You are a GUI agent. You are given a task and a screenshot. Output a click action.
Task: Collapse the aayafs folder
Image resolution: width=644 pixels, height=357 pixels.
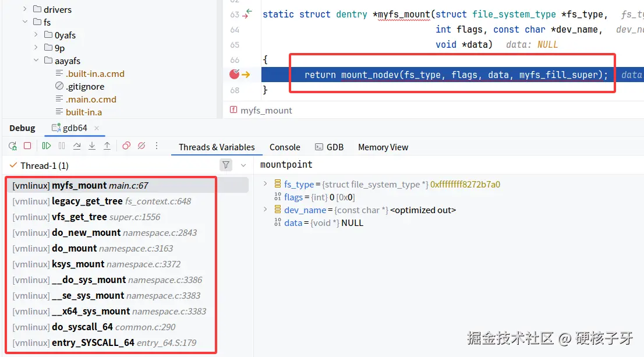click(36, 60)
